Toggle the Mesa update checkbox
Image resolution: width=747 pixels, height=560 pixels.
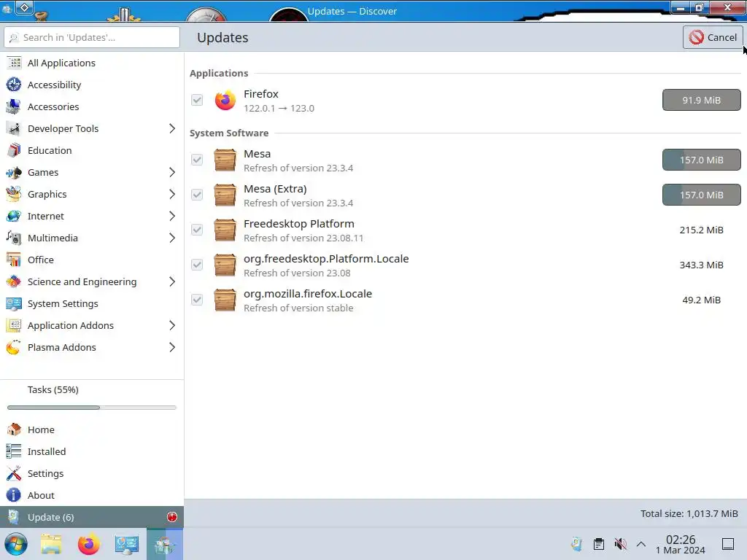click(197, 160)
